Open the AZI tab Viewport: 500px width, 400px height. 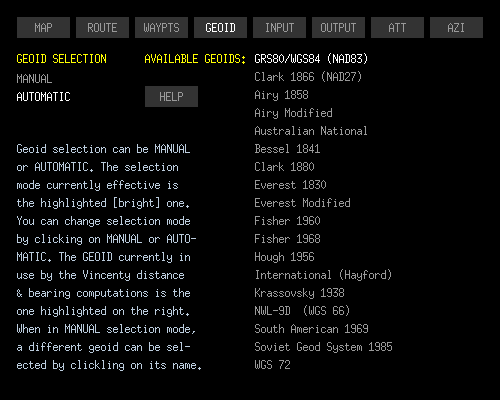pos(456,28)
